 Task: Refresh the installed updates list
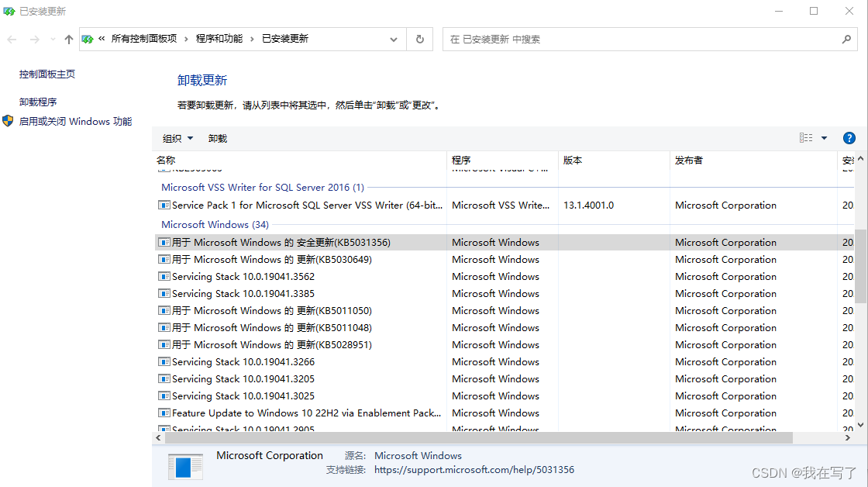tap(419, 40)
